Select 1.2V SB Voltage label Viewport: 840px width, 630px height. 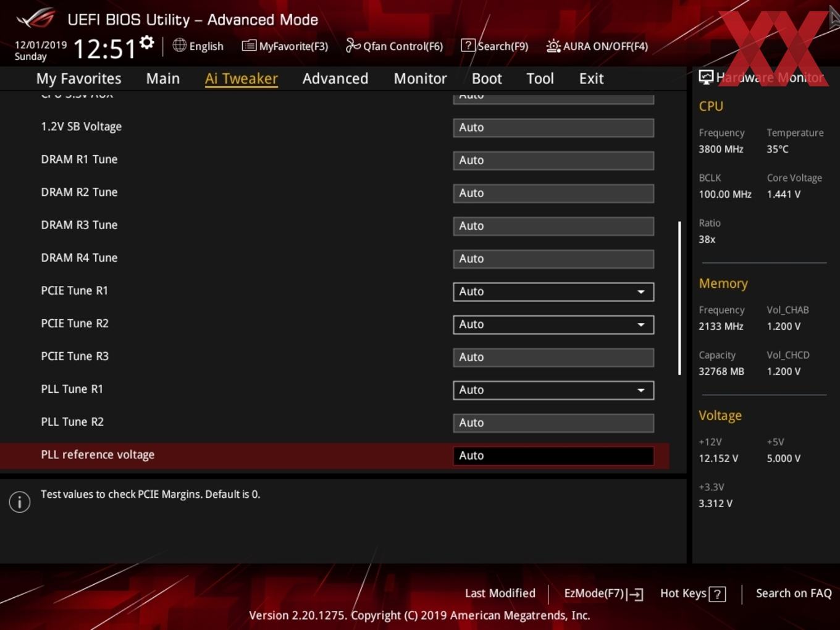tap(81, 127)
